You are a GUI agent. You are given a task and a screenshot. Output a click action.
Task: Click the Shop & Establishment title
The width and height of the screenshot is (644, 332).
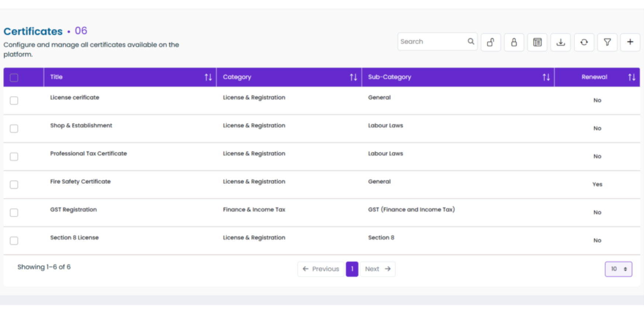click(81, 125)
